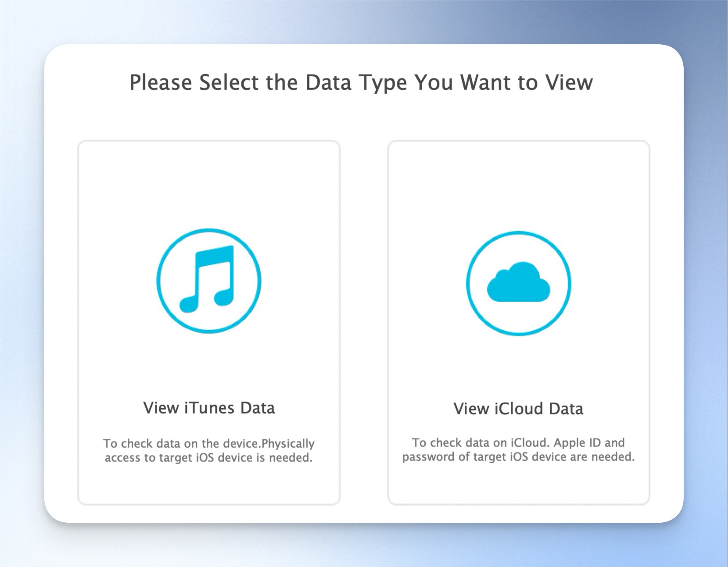Select the View iCloud Data label
Viewport: 728px width, 567px height.
pos(519,409)
